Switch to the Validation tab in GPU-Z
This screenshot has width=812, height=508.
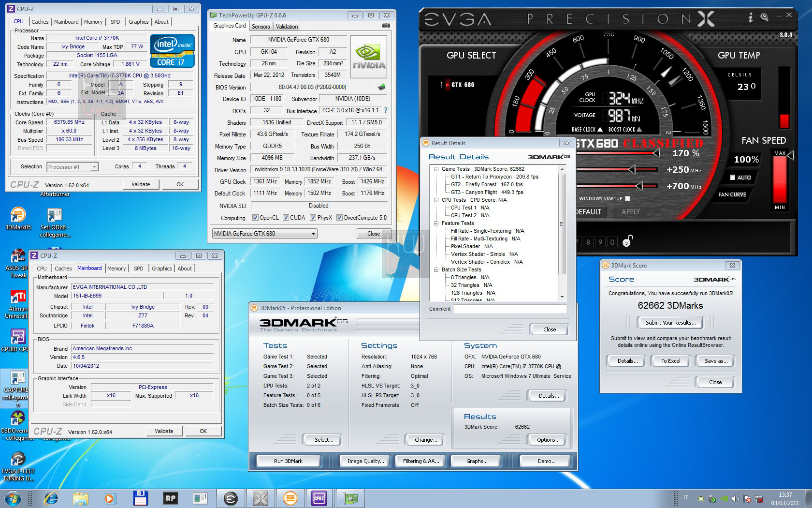click(287, 27)
